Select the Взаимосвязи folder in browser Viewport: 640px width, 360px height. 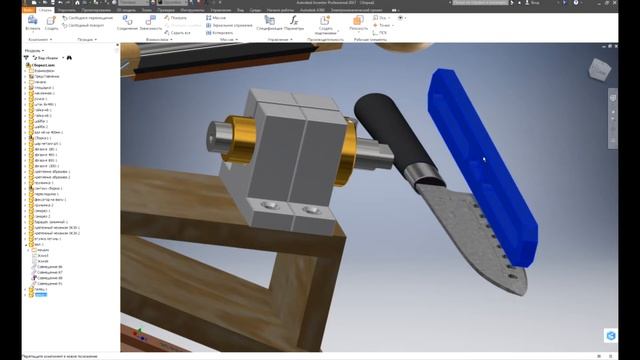click(x=41, y=71)
